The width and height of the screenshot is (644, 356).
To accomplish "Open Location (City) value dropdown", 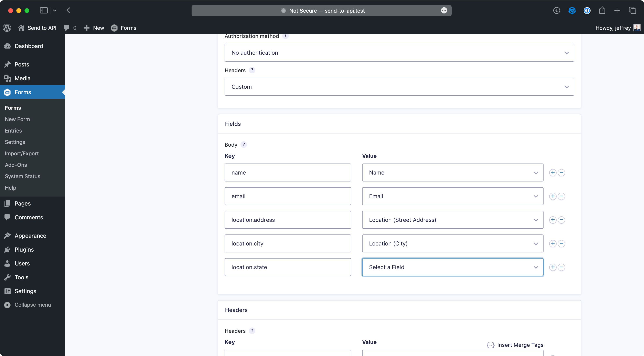I will 452,243.
